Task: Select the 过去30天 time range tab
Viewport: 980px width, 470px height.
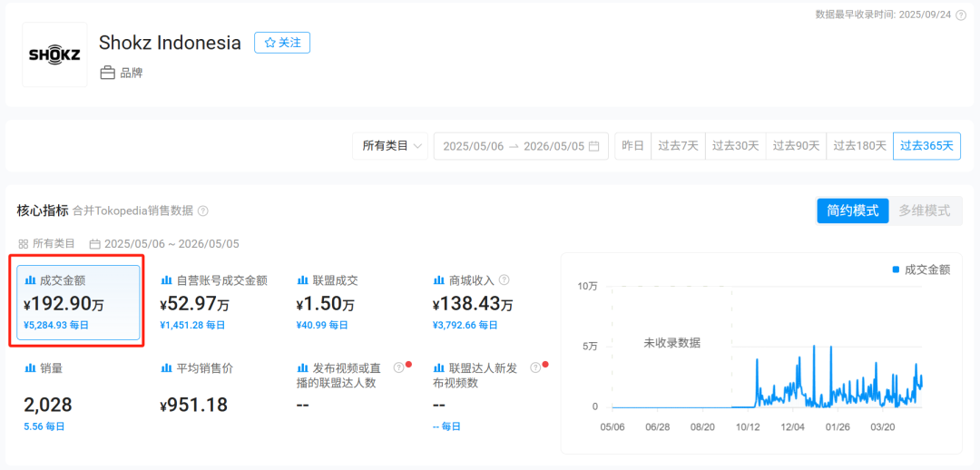Action: [x=736, y=146]
